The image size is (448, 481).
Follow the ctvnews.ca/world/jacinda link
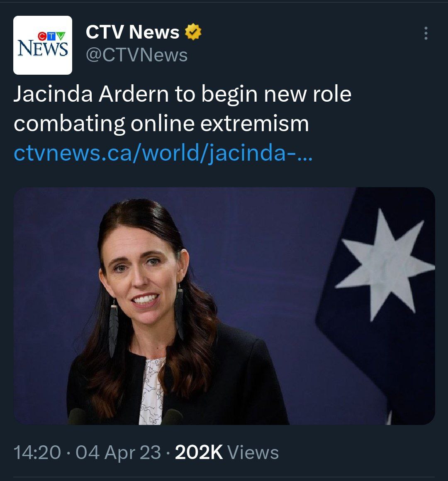[163, 153]
